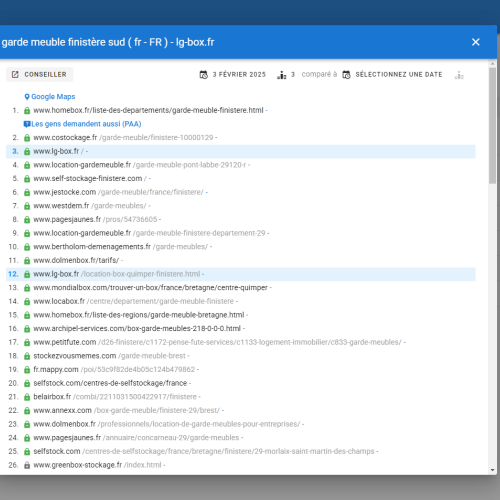Click lock icon beside bertholom-demenagements.fr
This screenshot has height=500, width=500.
point(27,247)
